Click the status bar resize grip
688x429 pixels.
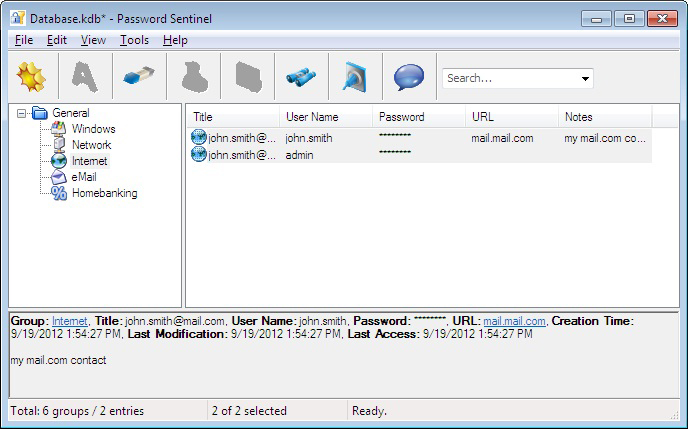click(x=675, y=415)
